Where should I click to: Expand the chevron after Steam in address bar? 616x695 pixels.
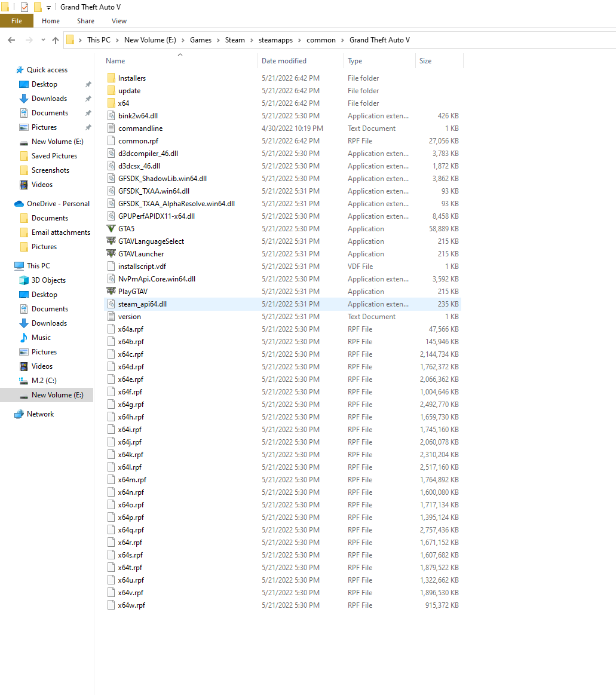pos(252,40)
